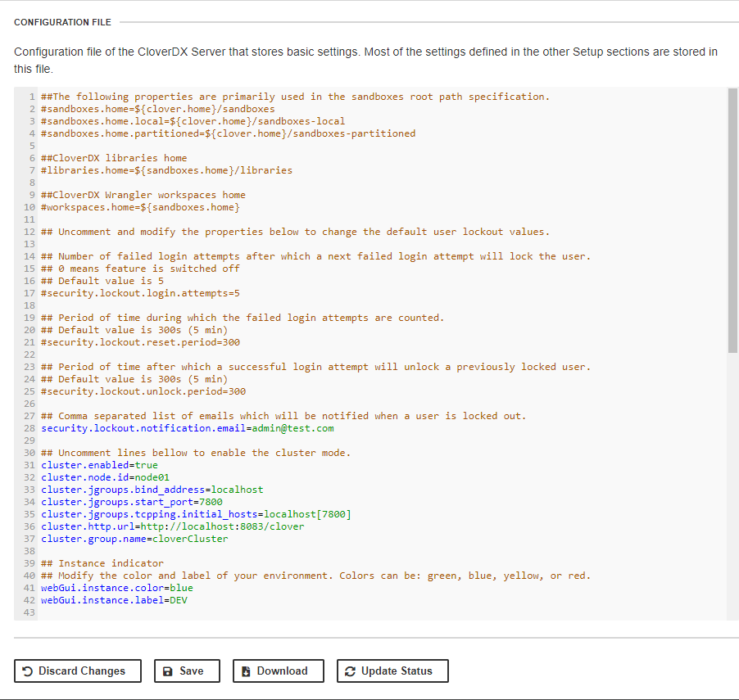The image size is (739, 700).
Task: Click the undo icon on Discard Changes
Action: (27, 671)
